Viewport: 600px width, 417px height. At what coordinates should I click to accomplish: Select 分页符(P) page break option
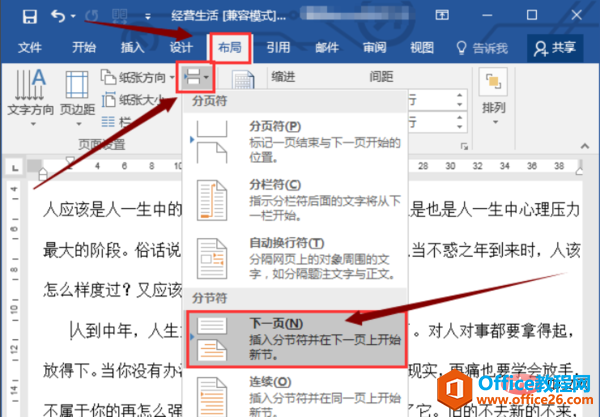tap(295, 141)
